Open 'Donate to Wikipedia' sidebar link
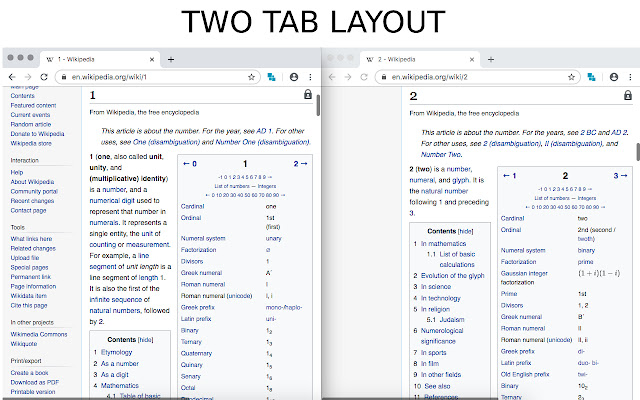 (38, 134)
